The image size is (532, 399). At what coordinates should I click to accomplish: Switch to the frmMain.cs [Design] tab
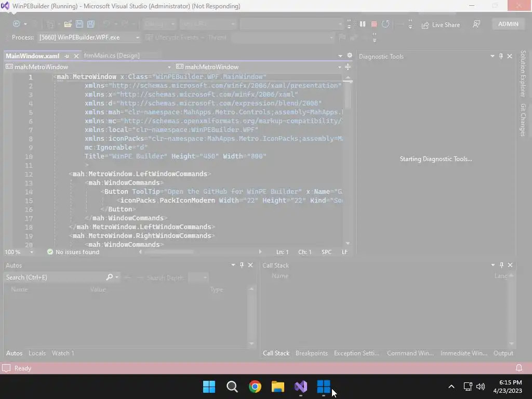pos(112,56)
